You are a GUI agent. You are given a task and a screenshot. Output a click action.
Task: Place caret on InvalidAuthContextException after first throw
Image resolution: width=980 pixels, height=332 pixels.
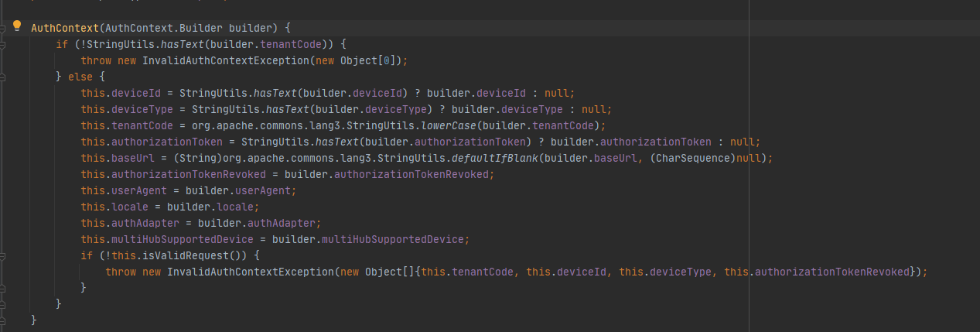click(226, 60)
